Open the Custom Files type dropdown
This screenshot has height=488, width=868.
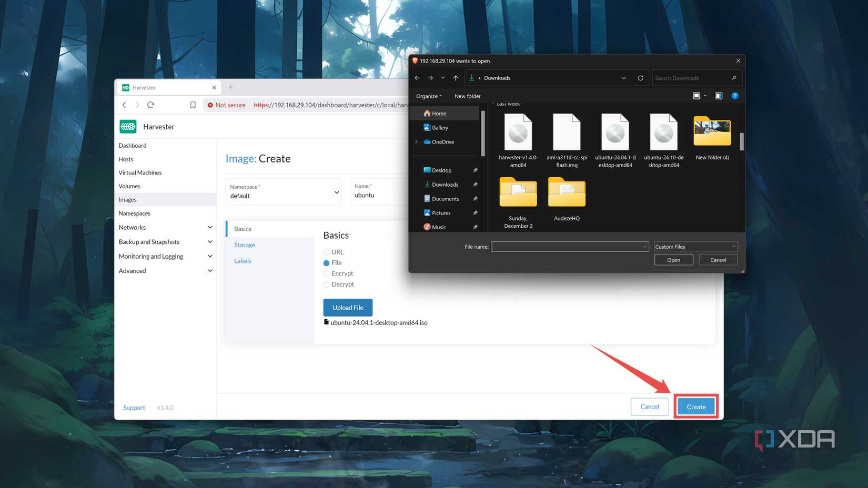(695, 247)
